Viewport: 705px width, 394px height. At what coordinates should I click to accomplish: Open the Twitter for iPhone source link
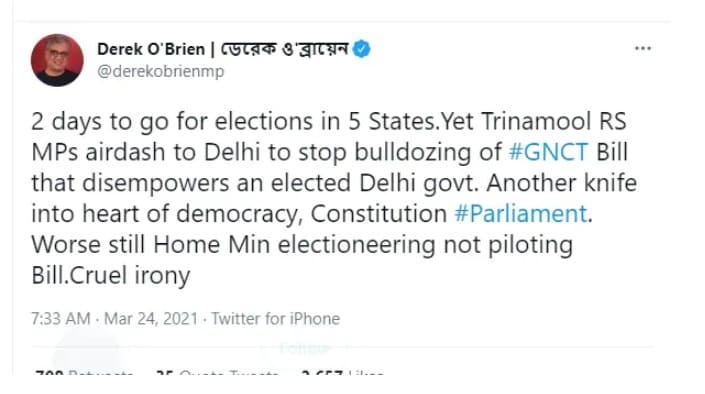click(276, 319)
